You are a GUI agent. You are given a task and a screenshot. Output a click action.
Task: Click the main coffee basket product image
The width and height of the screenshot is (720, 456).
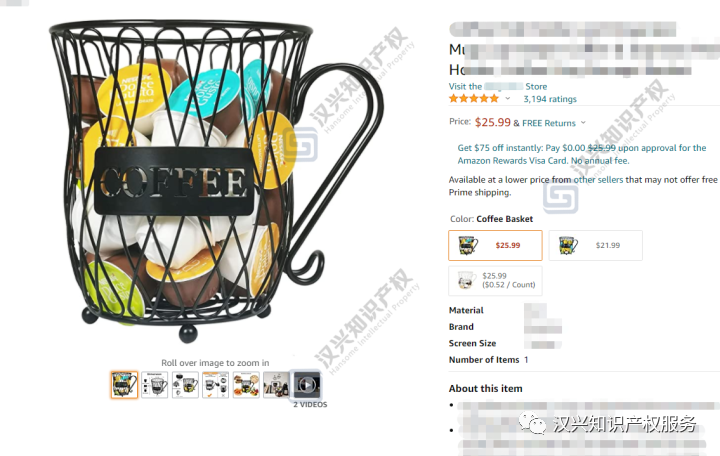coord(216,181)
